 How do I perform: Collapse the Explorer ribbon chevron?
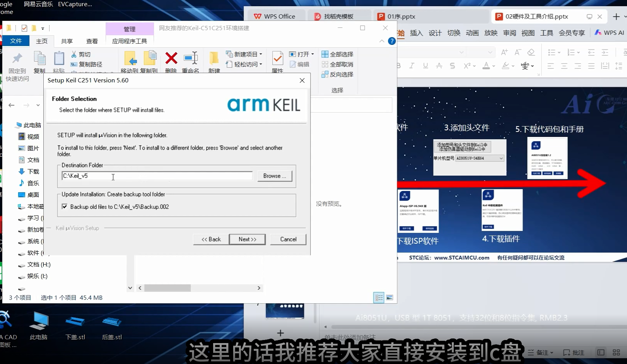[x=382, y=41]
